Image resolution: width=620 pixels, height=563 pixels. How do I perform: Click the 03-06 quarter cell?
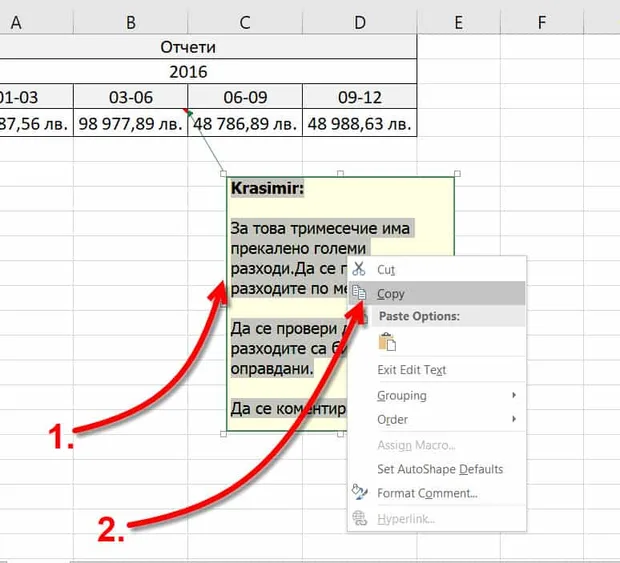130,97
